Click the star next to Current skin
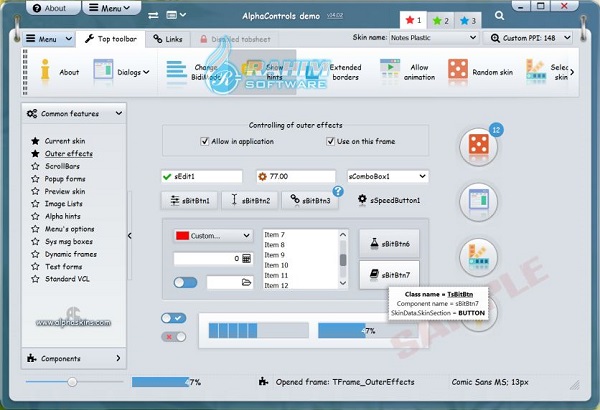 pyautogui.click(x=35, y=141)
